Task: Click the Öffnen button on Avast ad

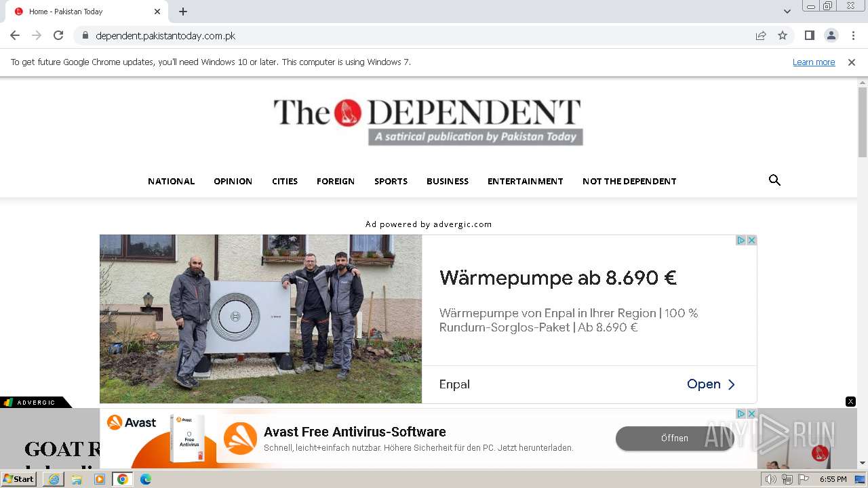Action: (674, 439)
